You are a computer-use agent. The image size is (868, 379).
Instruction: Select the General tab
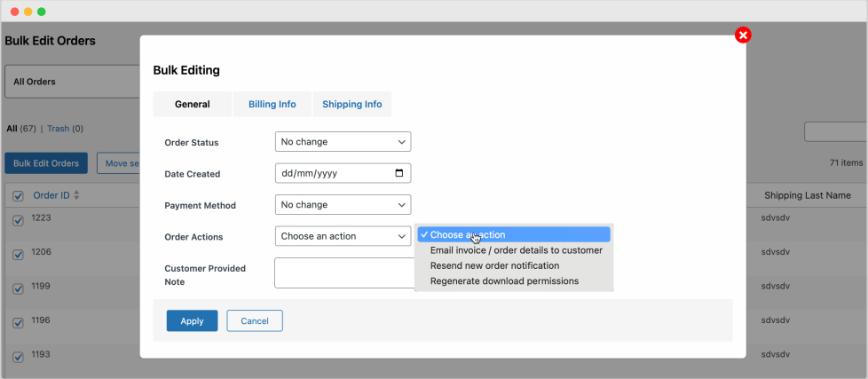(x=192, y=104)
